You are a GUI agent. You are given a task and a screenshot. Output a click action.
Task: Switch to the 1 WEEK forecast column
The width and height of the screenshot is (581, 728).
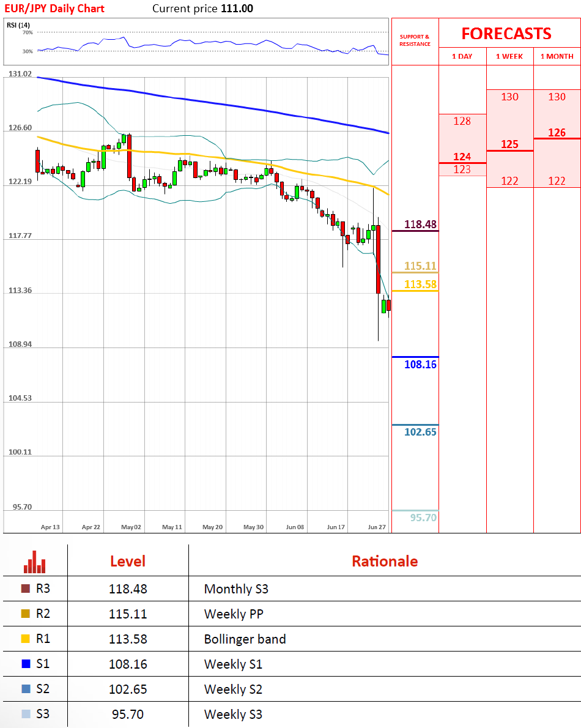pos(509,56)
